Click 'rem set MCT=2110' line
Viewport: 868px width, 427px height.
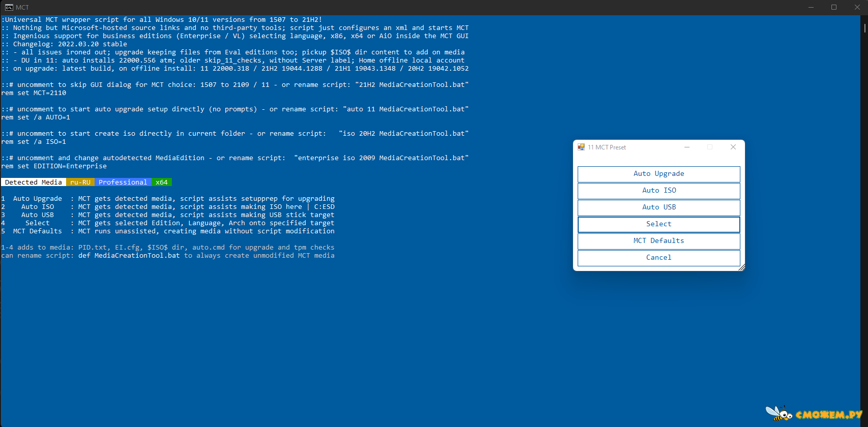[x=34, y=93]
